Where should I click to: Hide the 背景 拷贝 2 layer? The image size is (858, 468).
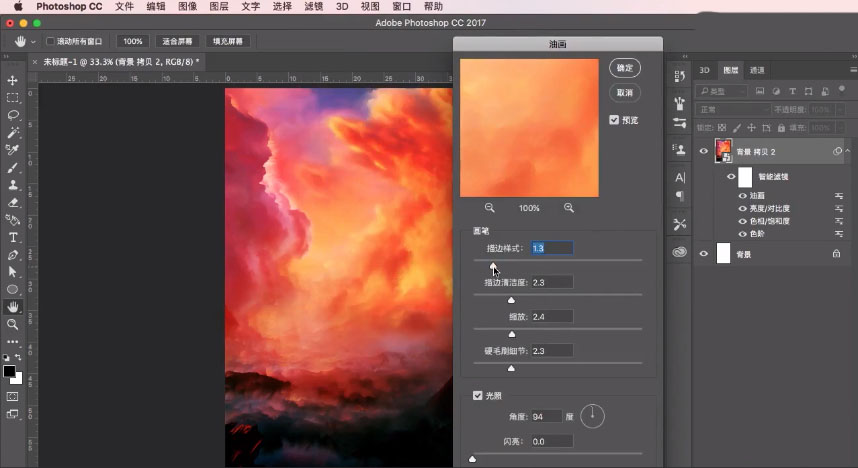point(704,152)
